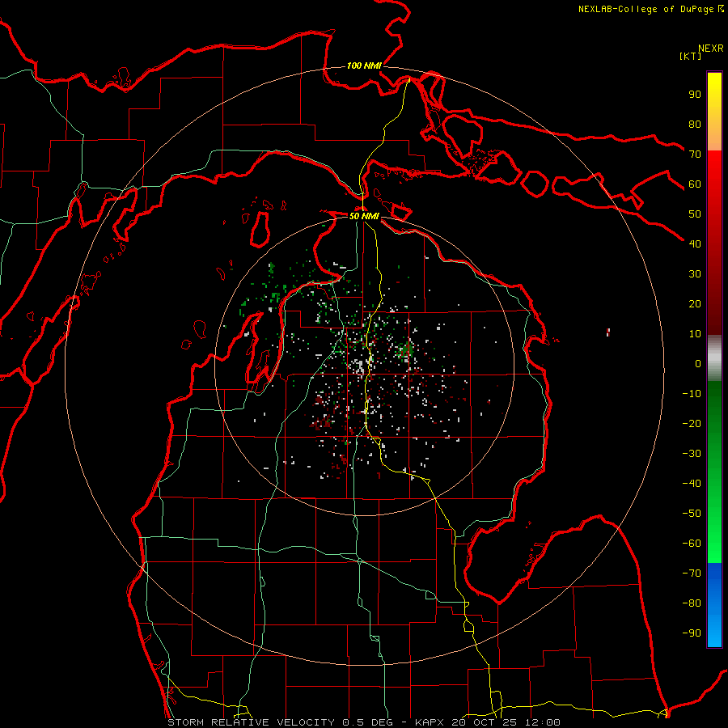This screenshot has height=728, width=728.
Task: Select the -20 value on velocity scale
Action: 692,424
